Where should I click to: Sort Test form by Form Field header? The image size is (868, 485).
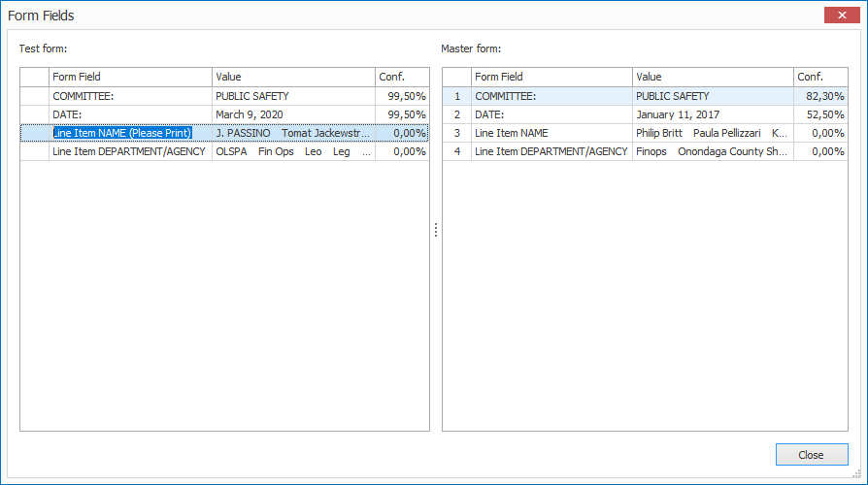130,77
